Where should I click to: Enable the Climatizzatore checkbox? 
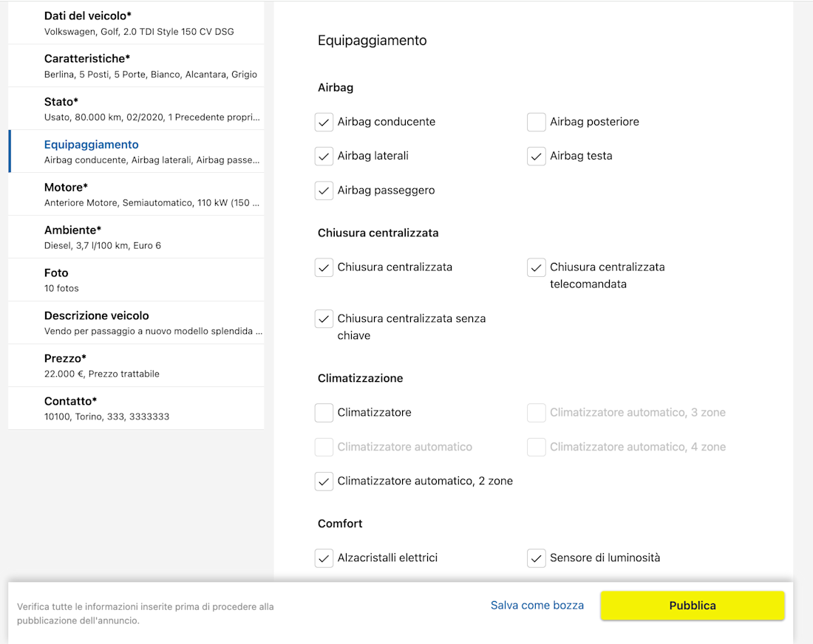pyautogui.click(x=324, y=413)
